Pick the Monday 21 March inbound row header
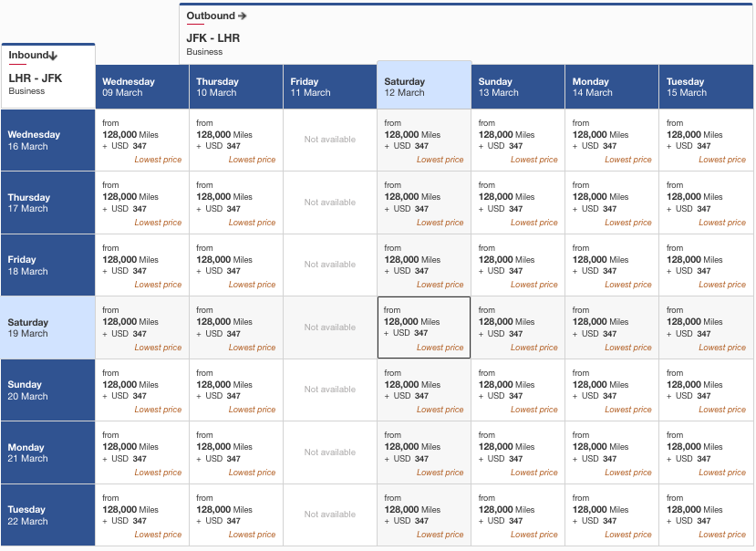Image resolution: width=756 pixels, height=551 pixels. coord(48,452)
